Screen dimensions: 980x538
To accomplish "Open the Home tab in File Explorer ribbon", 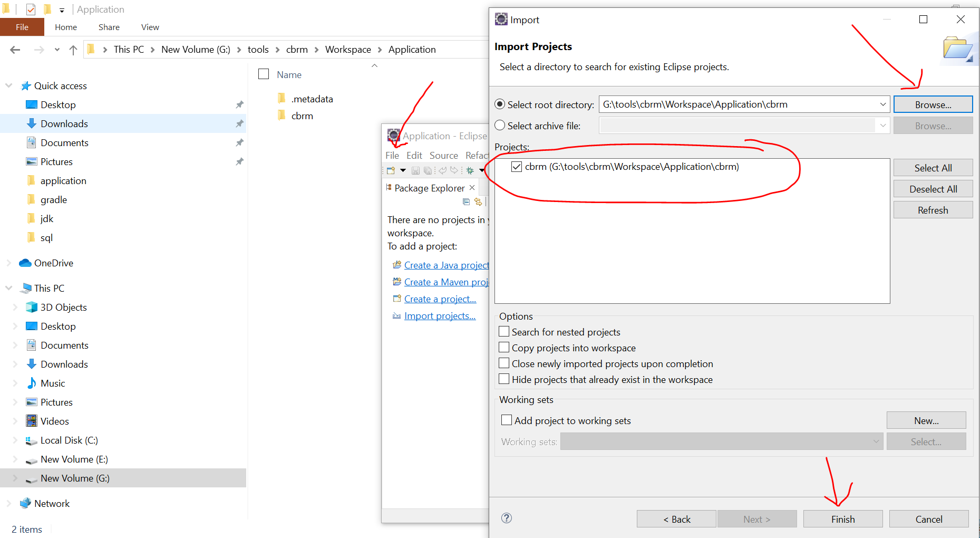I will [x=66, y=27].
